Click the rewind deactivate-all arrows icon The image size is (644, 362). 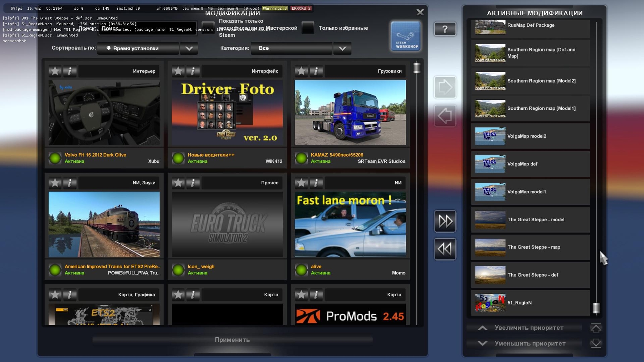(445, 248)
